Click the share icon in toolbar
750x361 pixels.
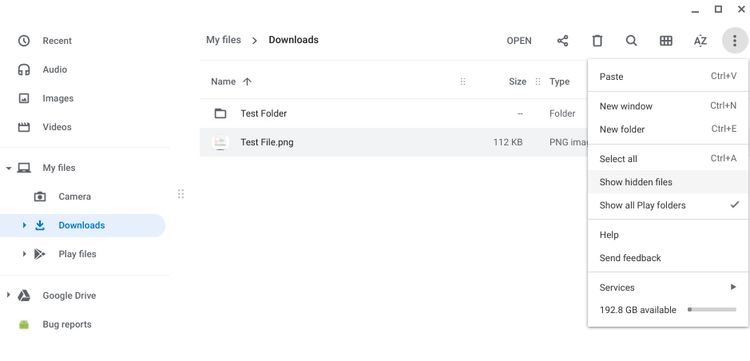point(562,41)
